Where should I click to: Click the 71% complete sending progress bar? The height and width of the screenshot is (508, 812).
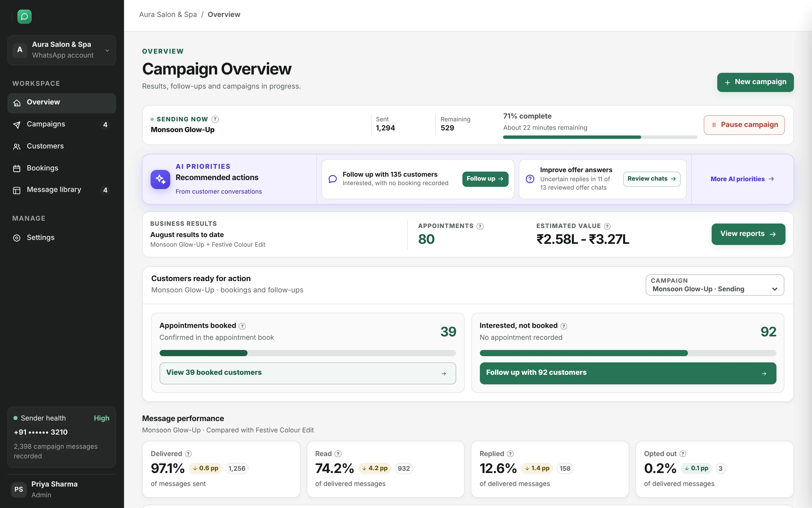(600, 137)
